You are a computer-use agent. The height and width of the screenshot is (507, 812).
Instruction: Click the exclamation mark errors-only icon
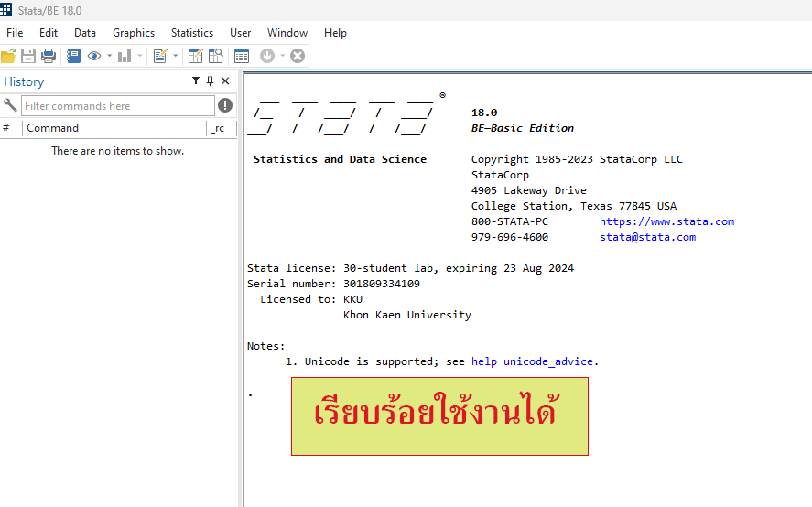coord(225,105)
